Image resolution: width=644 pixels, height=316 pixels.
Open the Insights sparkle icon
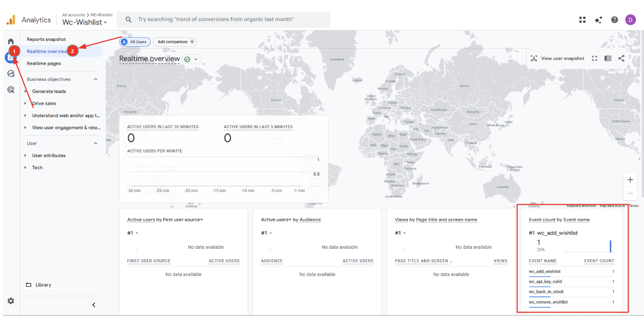click(599, 20)
